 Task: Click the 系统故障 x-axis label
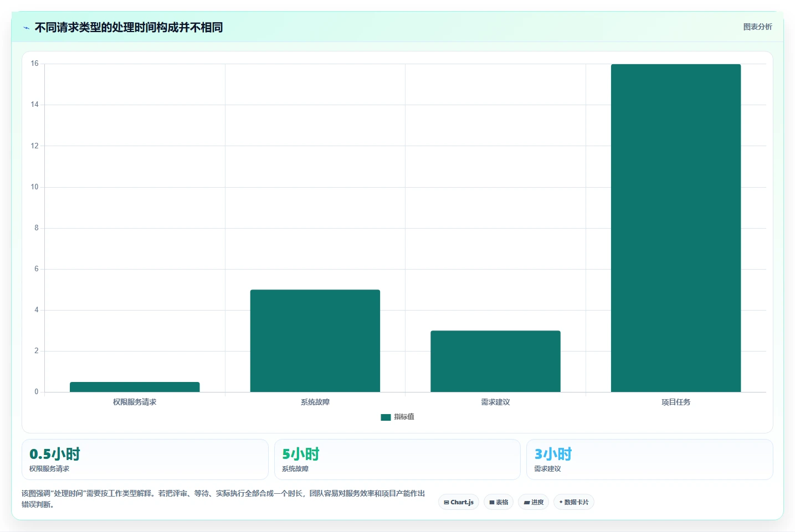pos(315,402)
